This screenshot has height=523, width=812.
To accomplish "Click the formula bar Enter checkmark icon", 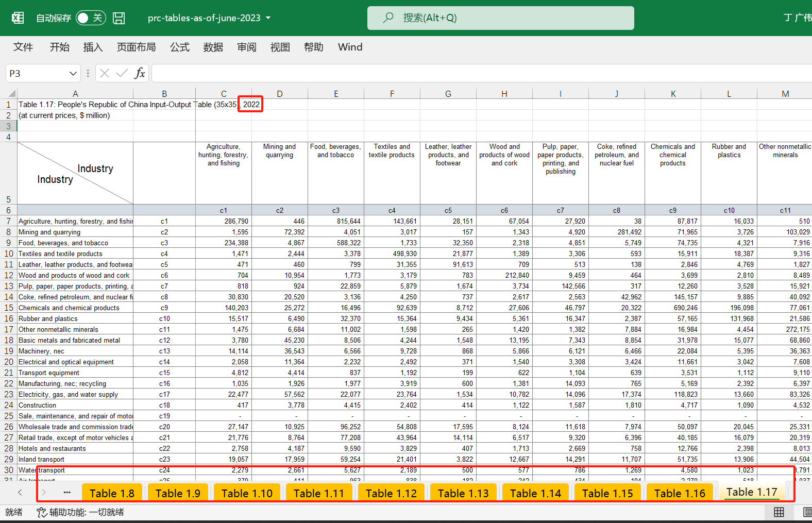I will [x=122, y=73].
